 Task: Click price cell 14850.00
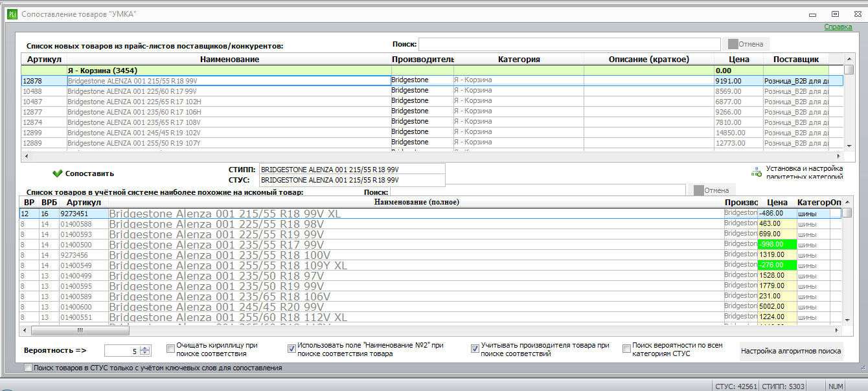click(738, 133)
